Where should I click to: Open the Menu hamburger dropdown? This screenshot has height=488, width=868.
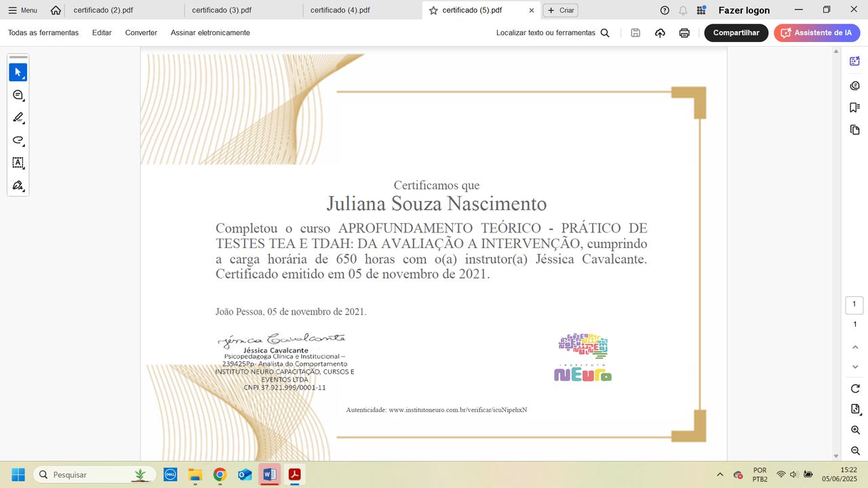coord(22,10)
